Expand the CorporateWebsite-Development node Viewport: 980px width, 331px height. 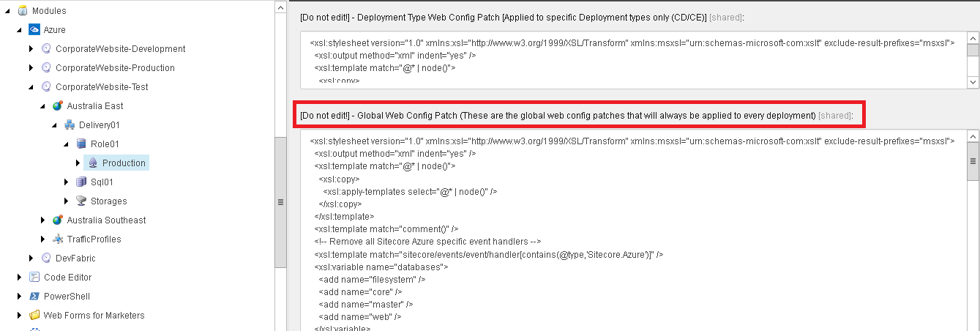31,49
